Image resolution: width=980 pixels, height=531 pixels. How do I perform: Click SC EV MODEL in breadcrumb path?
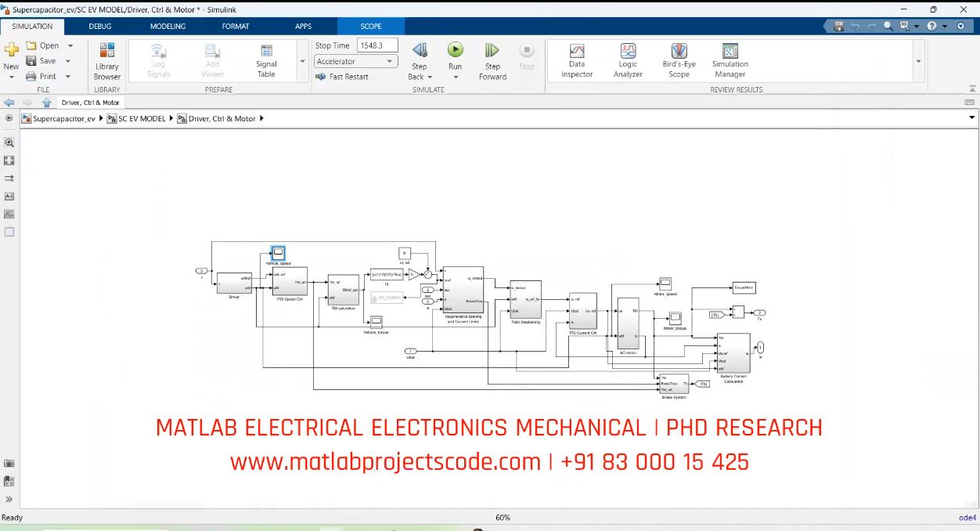click(x=142, y=119)
